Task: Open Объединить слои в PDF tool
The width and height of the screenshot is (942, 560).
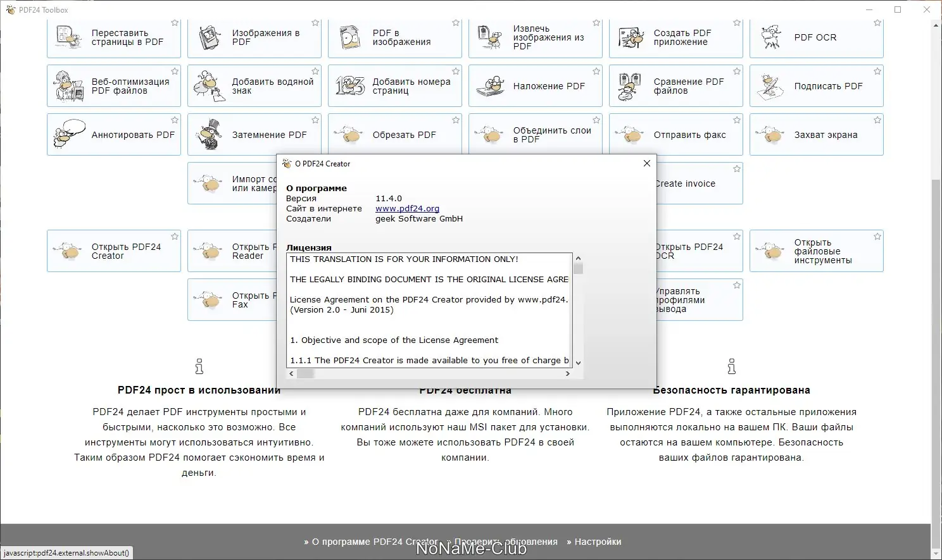Action: tap(536, 135)
